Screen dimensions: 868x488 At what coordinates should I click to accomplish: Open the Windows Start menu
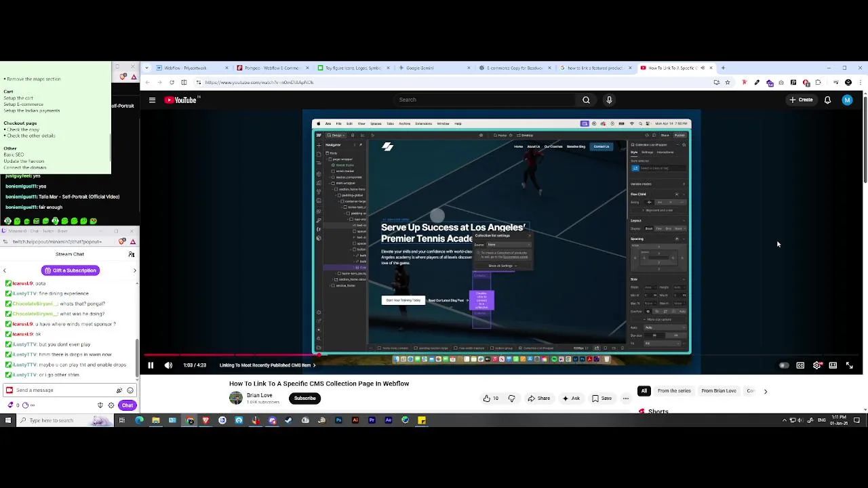pyautogui.click(x=7, y=420)
